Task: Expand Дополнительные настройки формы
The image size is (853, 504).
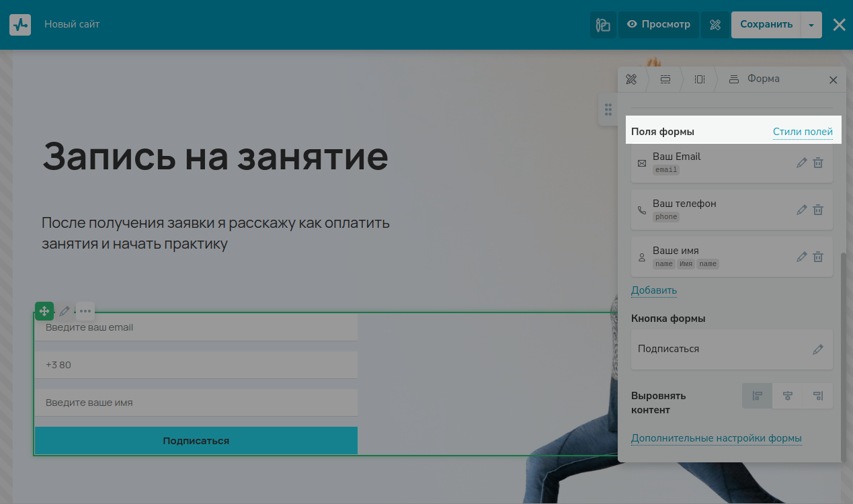Action: pyautogui.click(x=716, y=439)
